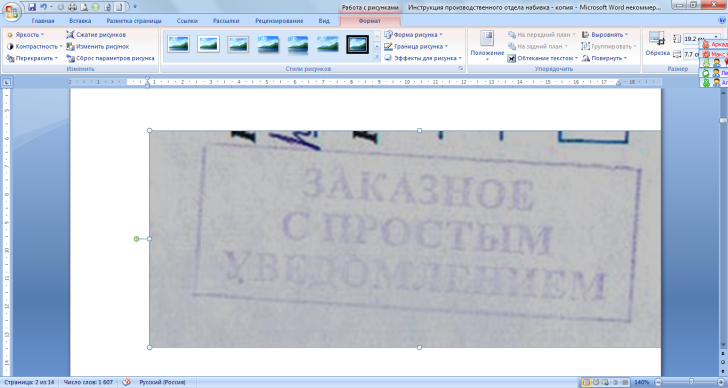Click the picture's bottom-left corner handle

click(x=150, y=347)
